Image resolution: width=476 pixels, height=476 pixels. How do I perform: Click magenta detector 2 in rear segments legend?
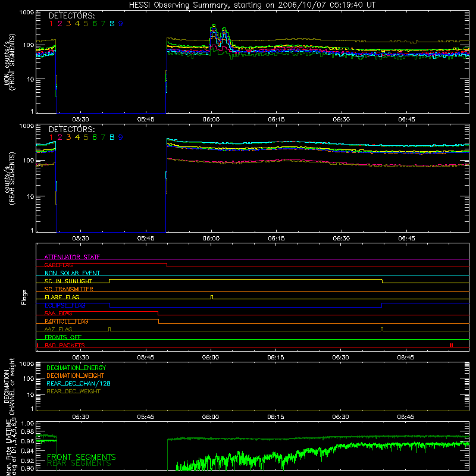pos(60,137)
